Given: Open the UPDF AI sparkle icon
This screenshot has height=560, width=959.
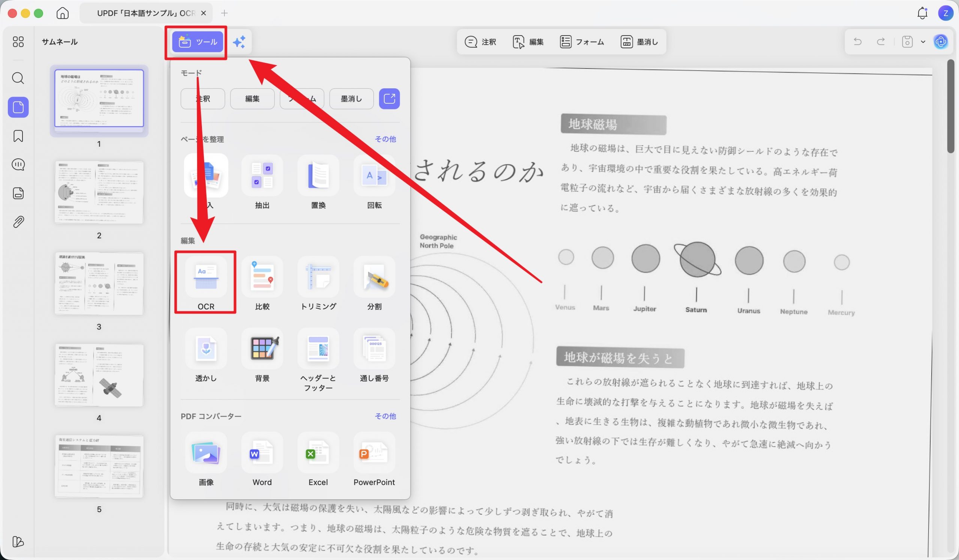Looking at the screenshot, I should 239,42.
